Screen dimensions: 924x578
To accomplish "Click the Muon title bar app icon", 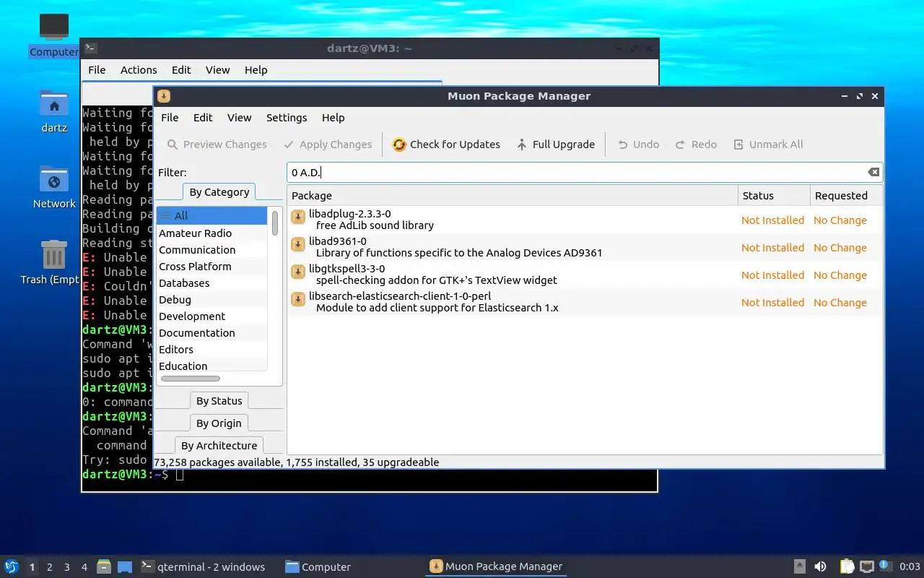I will click(164, 96).
